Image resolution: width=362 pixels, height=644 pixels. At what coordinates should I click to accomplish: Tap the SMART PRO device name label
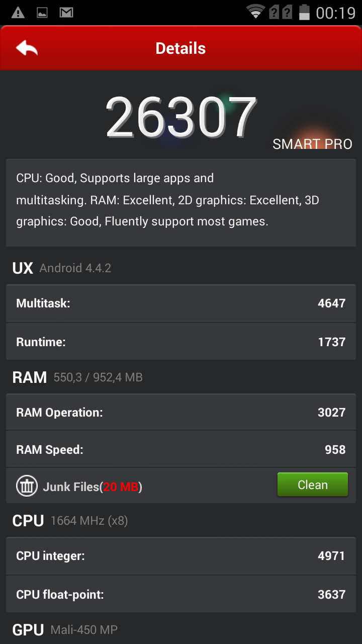coord(312,144)
